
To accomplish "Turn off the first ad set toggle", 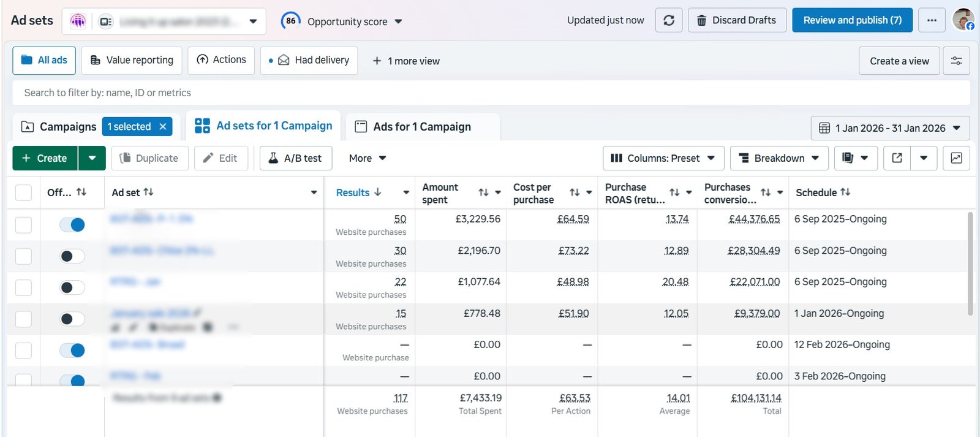I will click(72, 225).
